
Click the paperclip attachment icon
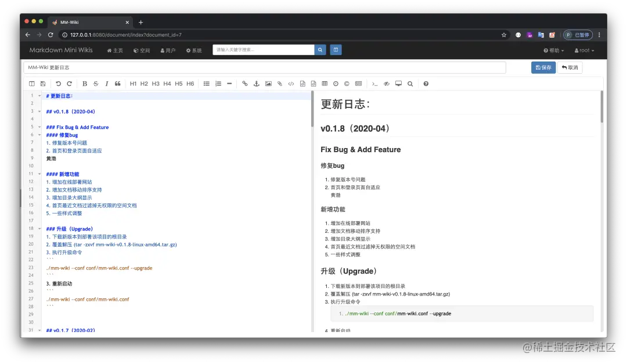coord(279,84)
